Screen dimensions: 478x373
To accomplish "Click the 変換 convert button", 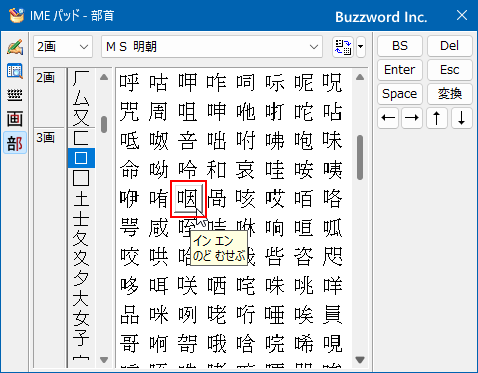I will [450, 94].
